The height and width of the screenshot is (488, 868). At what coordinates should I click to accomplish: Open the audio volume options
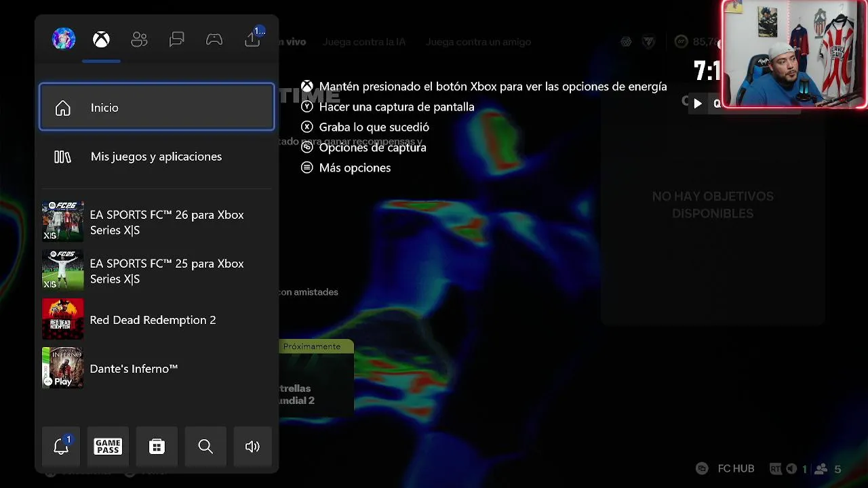click(x=252, y=446)
